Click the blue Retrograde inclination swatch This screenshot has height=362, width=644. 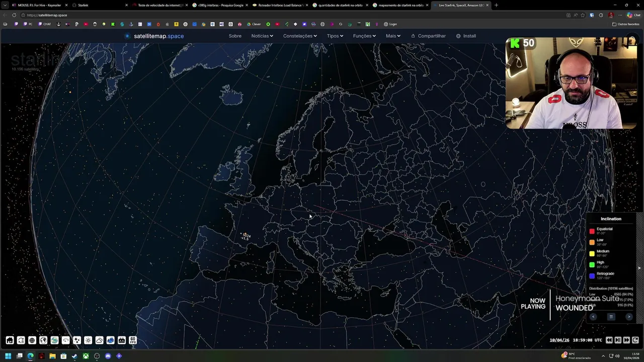(x=592, y=276)
